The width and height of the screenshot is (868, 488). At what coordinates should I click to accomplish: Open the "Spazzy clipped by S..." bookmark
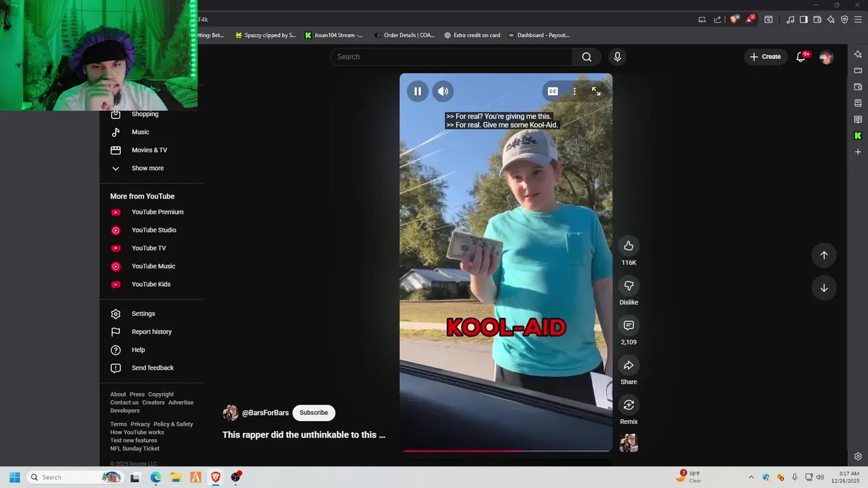pos(265,35)
